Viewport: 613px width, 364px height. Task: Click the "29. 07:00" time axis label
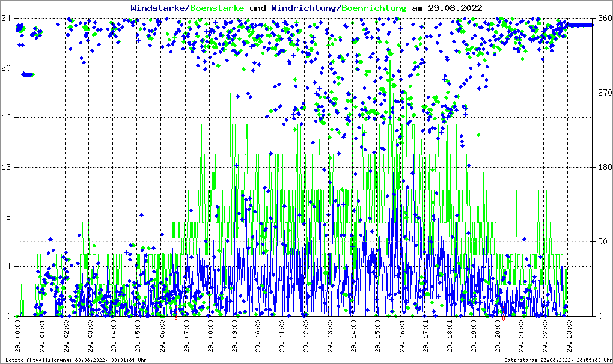[x=186, y=336]
